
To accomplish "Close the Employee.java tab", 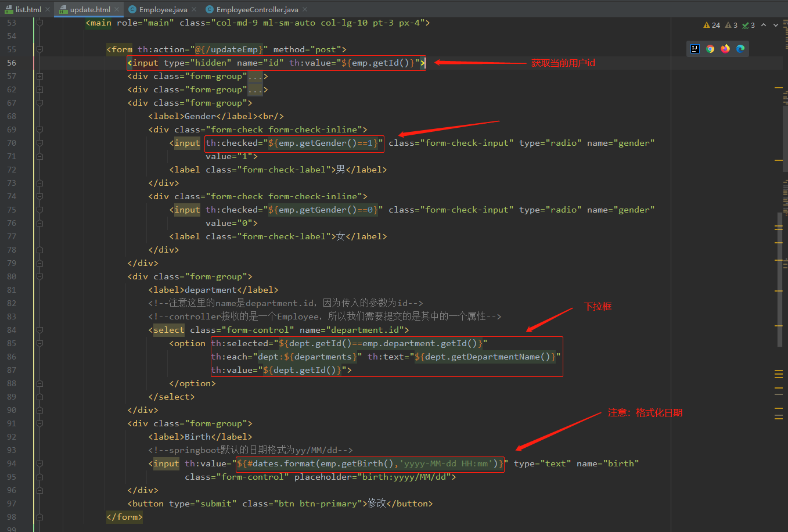I will pos(193,9).
